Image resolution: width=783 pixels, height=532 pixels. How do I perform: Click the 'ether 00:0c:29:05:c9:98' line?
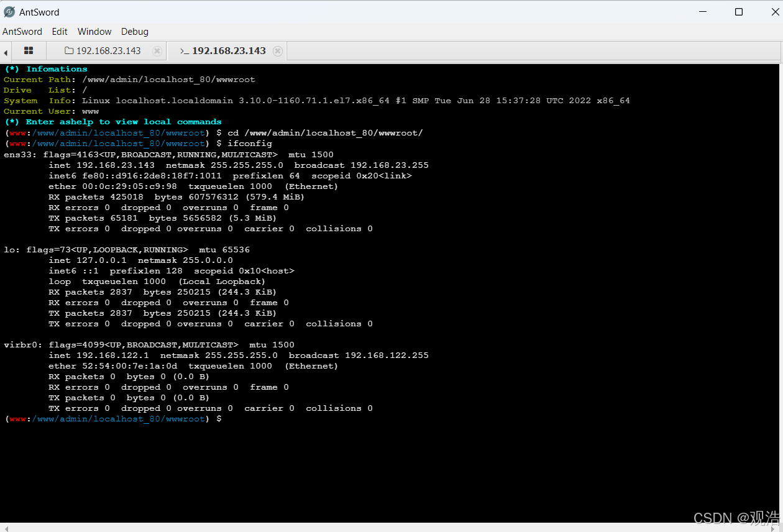point(193,186)
